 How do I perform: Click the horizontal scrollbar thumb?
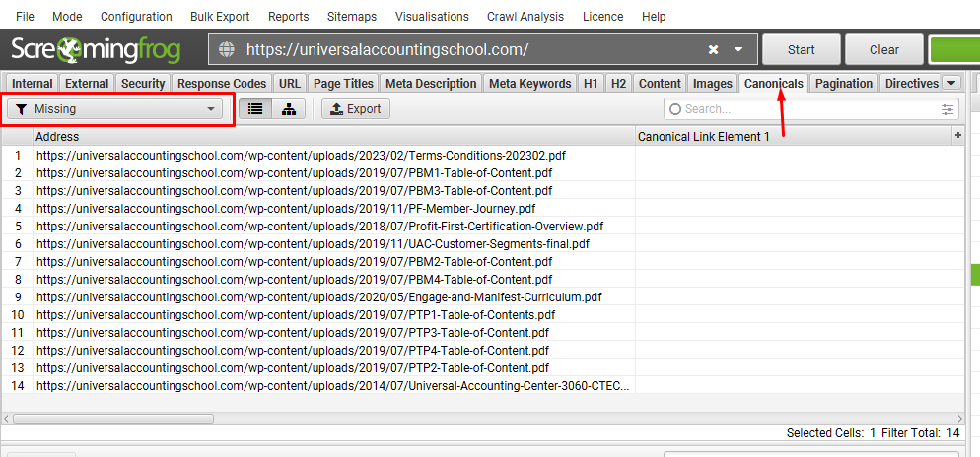[113, 419]
